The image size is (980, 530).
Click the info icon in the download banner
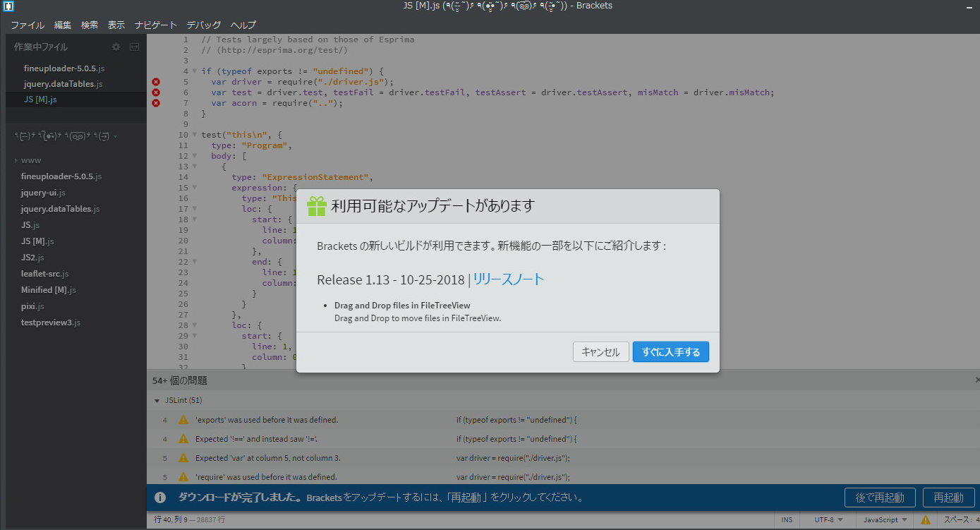159,497
